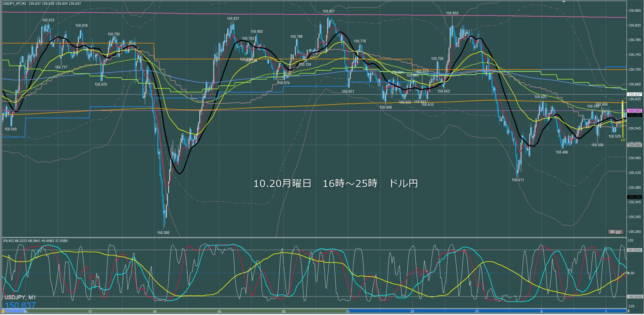Click the black 150.582 price tag
644x315 pixels.
[x=634, y=115]
